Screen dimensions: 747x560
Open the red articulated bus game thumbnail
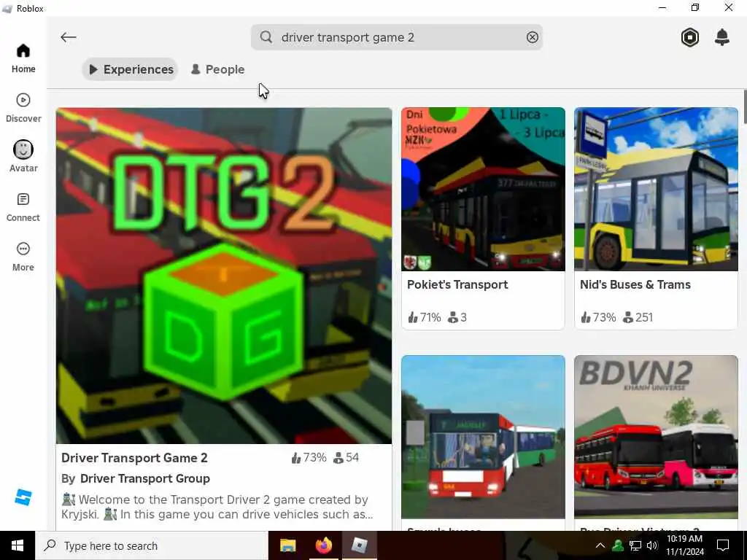(x=483, y=437)
